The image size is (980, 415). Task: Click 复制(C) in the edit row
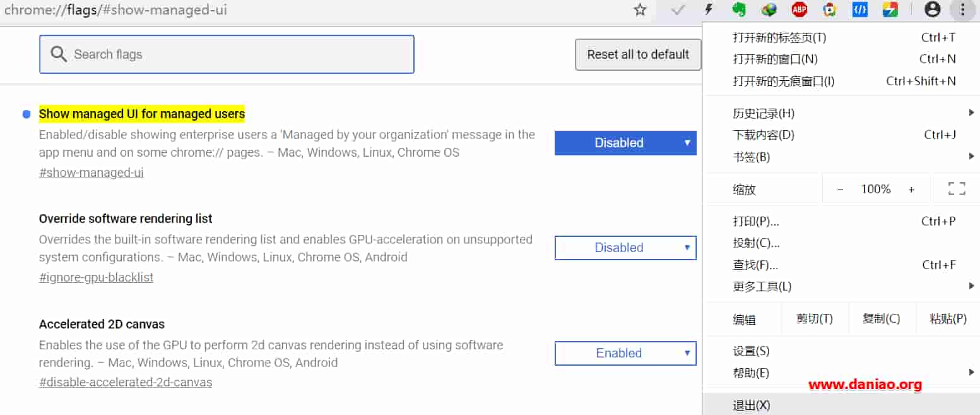[882, 319]
